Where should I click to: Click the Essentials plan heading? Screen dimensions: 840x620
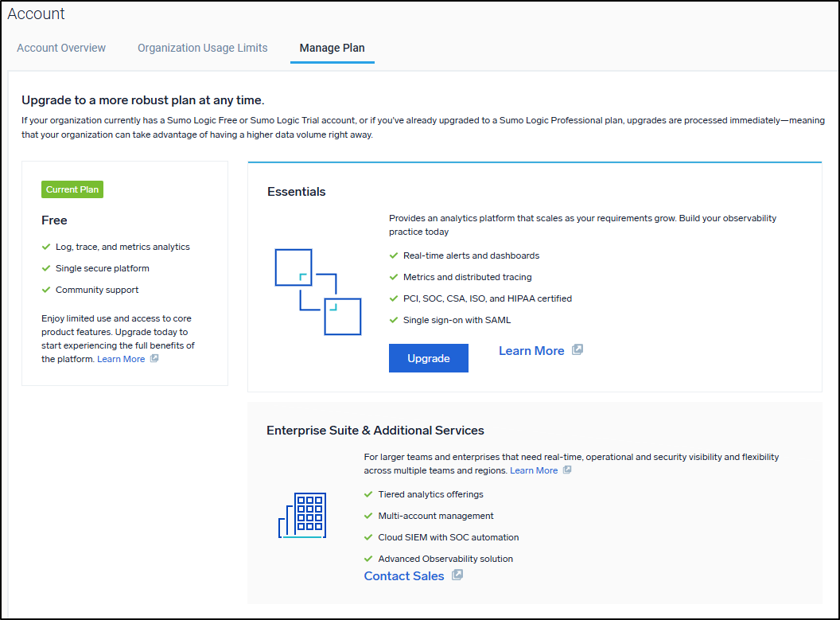click(x=296, y=192)
